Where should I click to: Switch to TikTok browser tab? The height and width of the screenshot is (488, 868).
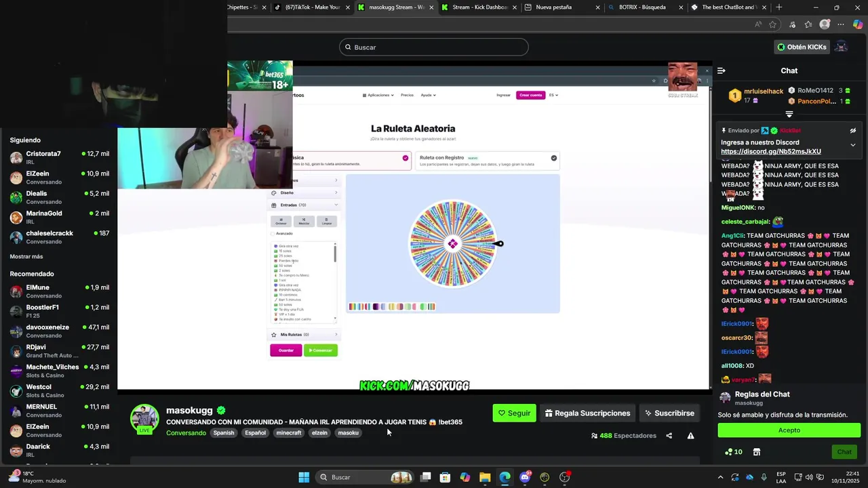coord(312,7)
